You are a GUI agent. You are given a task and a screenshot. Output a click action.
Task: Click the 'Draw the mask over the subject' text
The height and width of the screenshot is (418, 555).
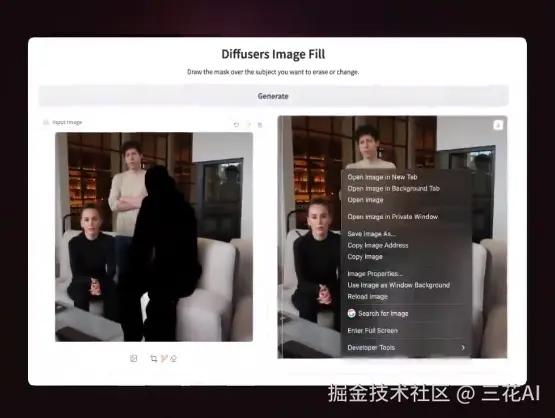pyautogui.click(x=273, y=72)
